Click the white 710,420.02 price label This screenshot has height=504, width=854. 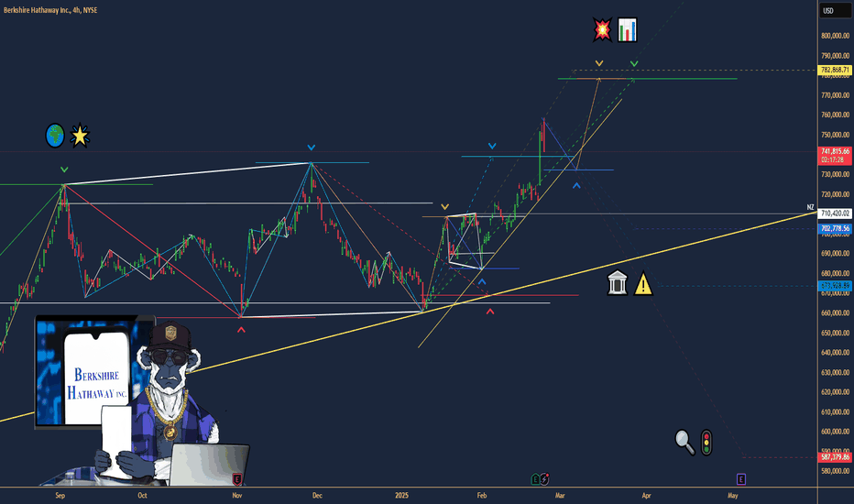(x=835, y=214)
